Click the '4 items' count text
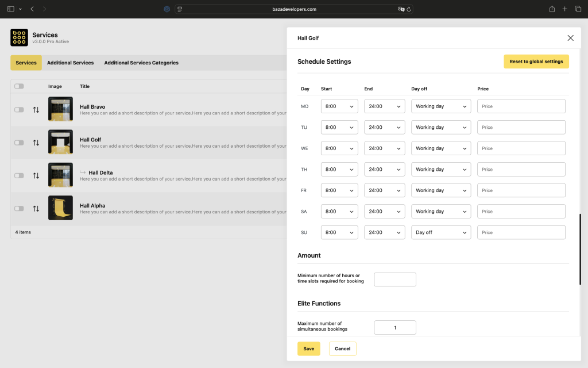Image resolution: width=588 pixels, height=368 pixels. tap(23, 232)
